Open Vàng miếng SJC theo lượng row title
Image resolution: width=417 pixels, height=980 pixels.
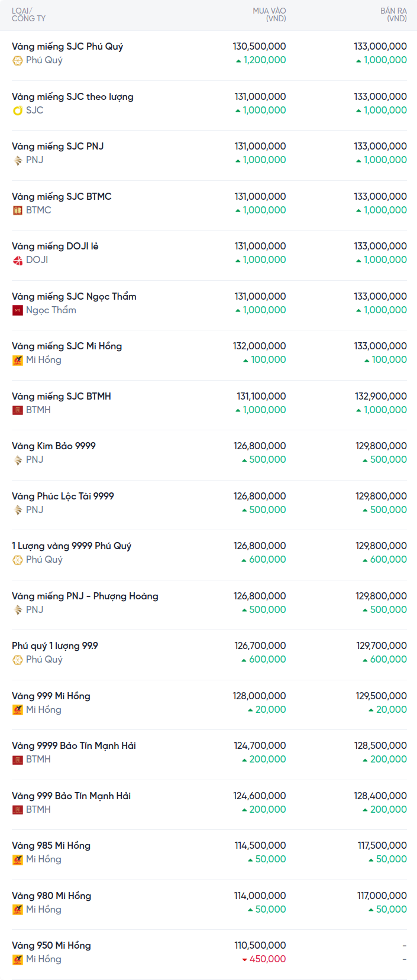point(72,97)
